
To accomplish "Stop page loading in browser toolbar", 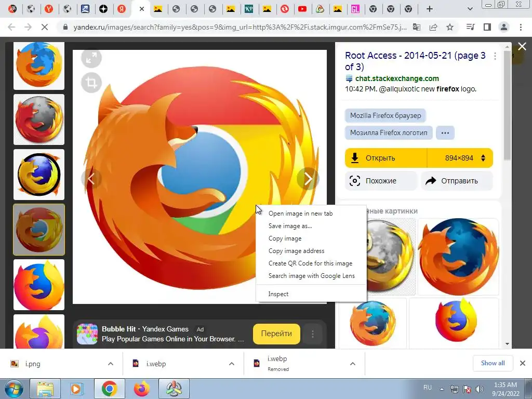I will tap(45, 27).
